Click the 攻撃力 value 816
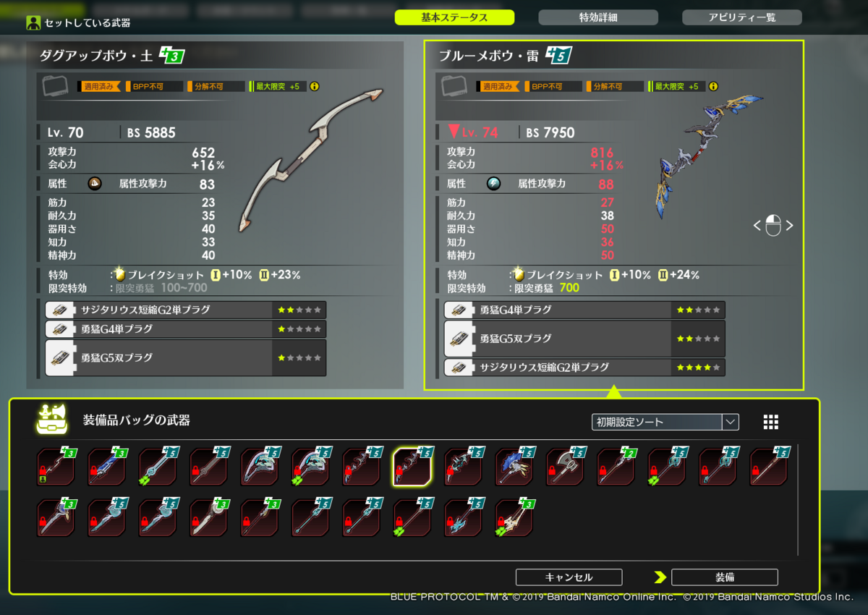 point(602,153)
